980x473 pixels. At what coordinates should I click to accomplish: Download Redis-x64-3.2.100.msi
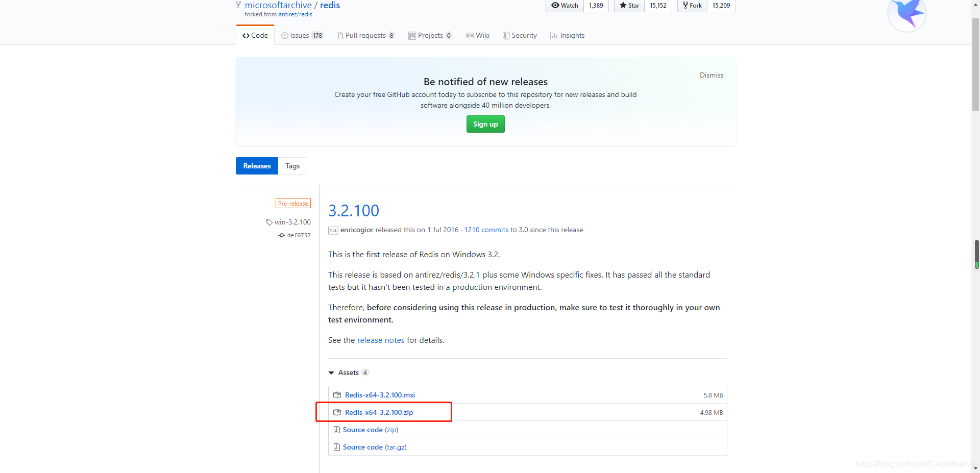380,395
